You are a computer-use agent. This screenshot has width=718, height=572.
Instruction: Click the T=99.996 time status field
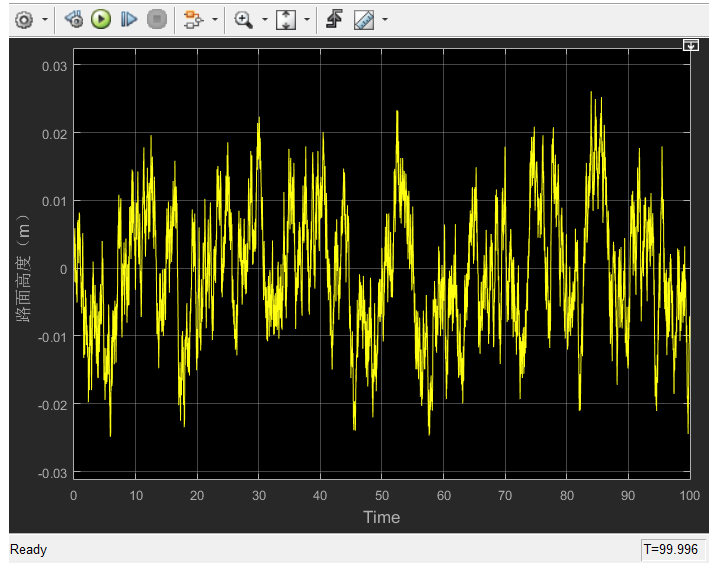coord(673,550)
